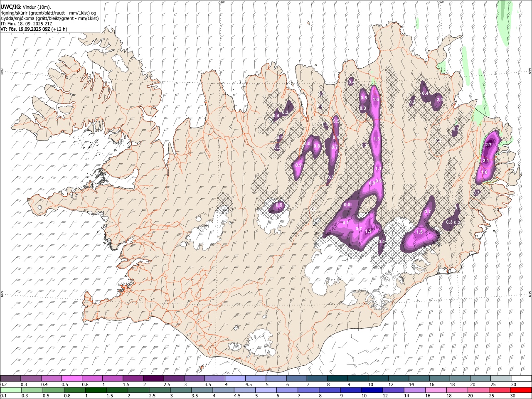Click the 1.0 precipitation value on the map

click(484, 172)
